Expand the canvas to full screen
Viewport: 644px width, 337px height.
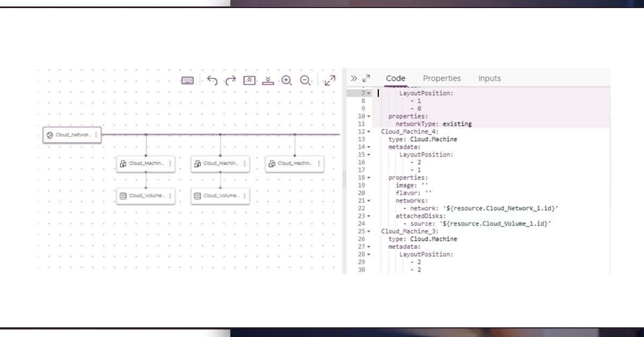pos(330,80)
